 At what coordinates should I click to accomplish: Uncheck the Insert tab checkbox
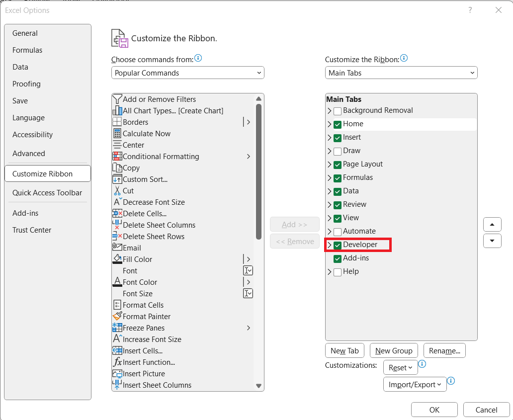[x=338, y=138]
